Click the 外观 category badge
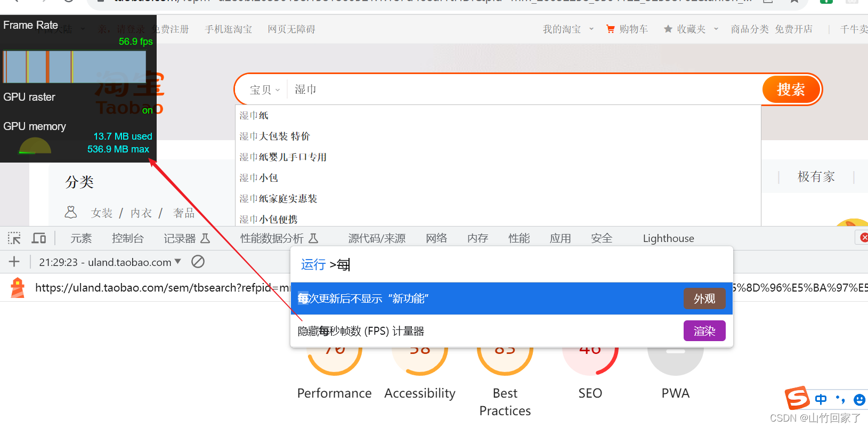868x428 pixels. tap(704, 298)
